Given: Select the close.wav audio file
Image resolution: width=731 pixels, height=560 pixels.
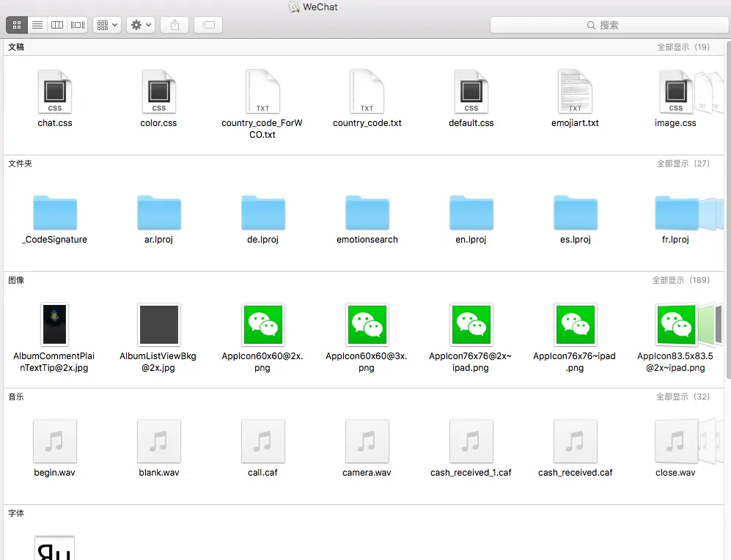Looking at the screenshot, I should (x=677, y=441).
